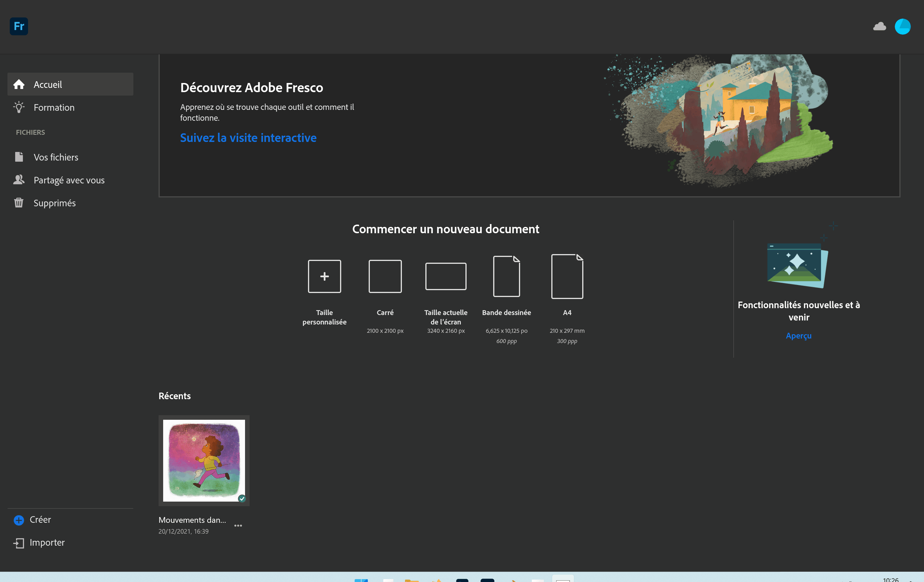Open the Supprimés trash folder
Screen dimensions: 924x582
pyautogui.click(x=54, y=203)
